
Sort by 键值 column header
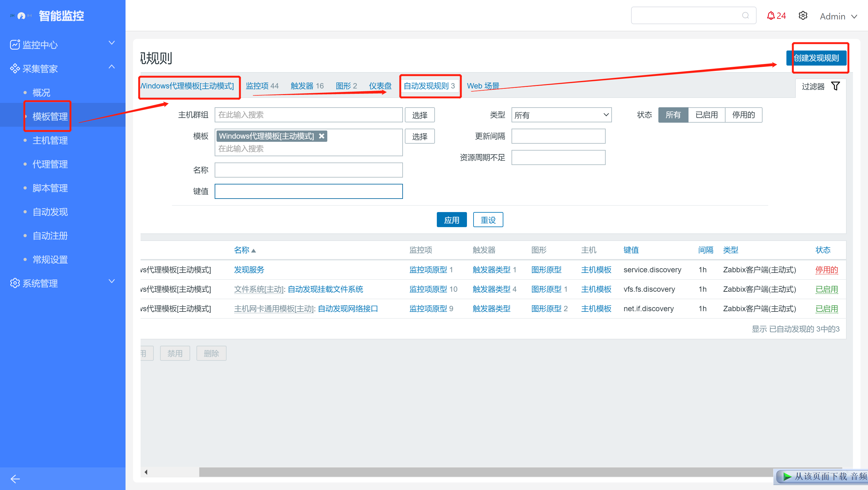click(631, 250)
